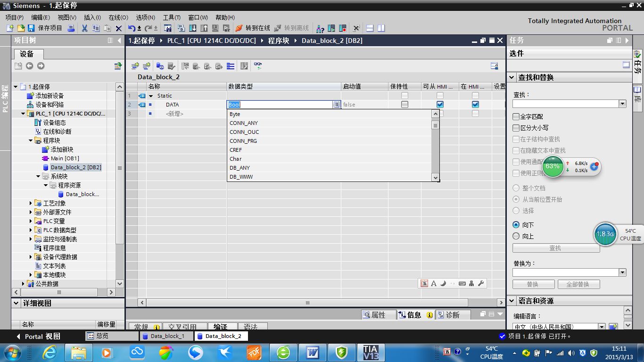Click the upload from device icon

pyautogui.click(x=204, y=28)
